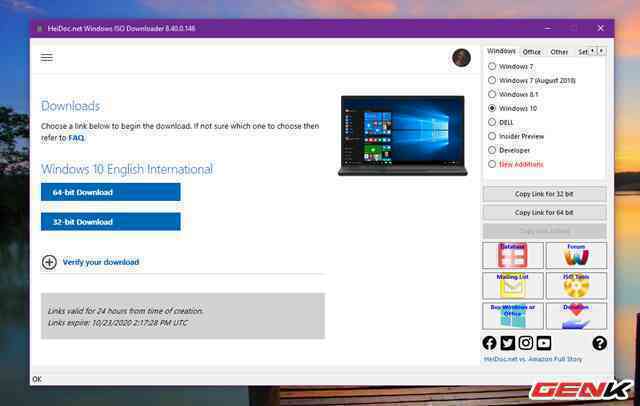The height and width of the screenshot is (406, 640).
Task: Open the ISO Tools icon button
Action: [x=576, y=286]
